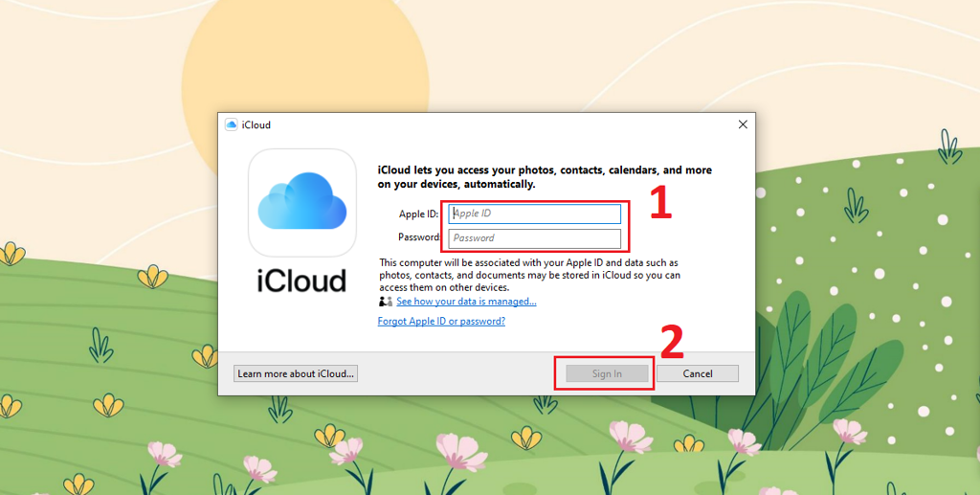Click the Apple ID: label
The image size is (980, 495).
point(419,214)
